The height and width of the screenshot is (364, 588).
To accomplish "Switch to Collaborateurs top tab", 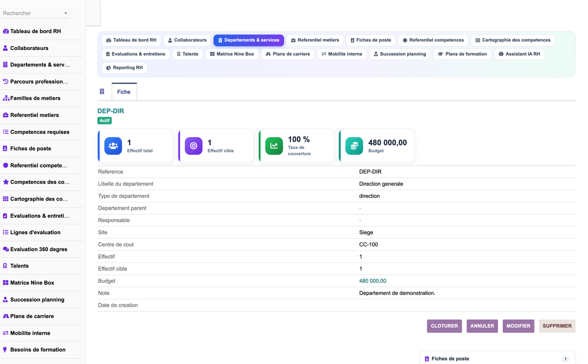I will coord(187,40).
